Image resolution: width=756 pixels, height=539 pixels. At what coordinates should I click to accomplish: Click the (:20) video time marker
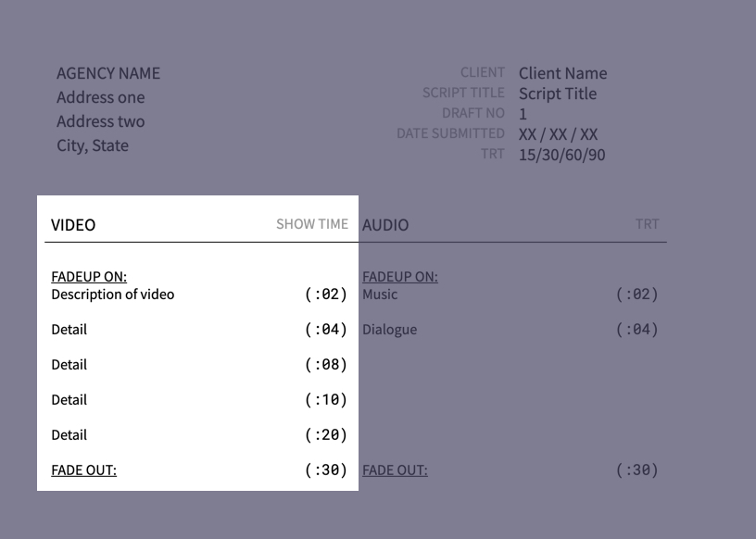tap(326, 435)
